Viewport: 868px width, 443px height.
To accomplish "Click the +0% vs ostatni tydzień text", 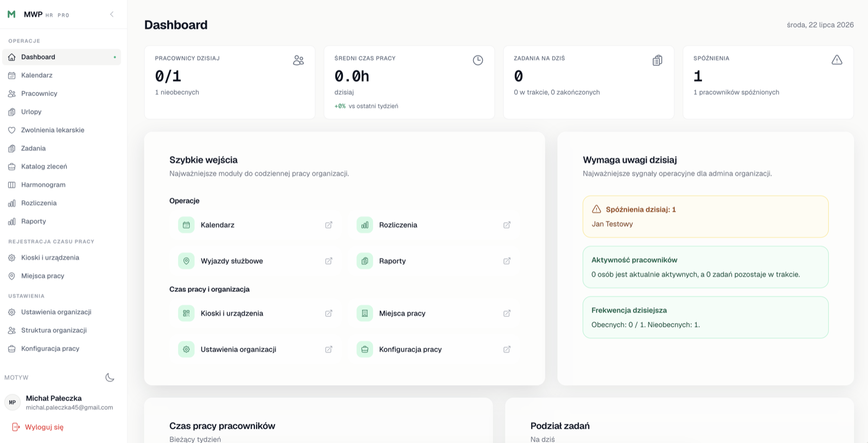I will [366, 106].
